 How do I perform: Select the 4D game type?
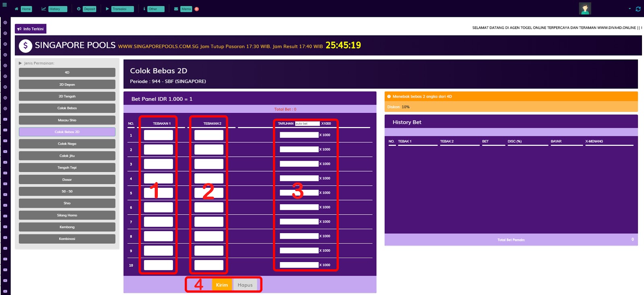[67, 72]
